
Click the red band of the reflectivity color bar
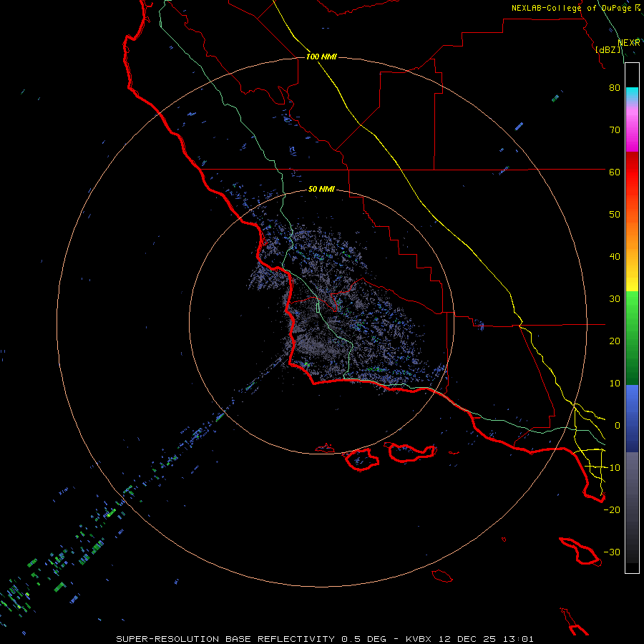(x=632, y=172)
